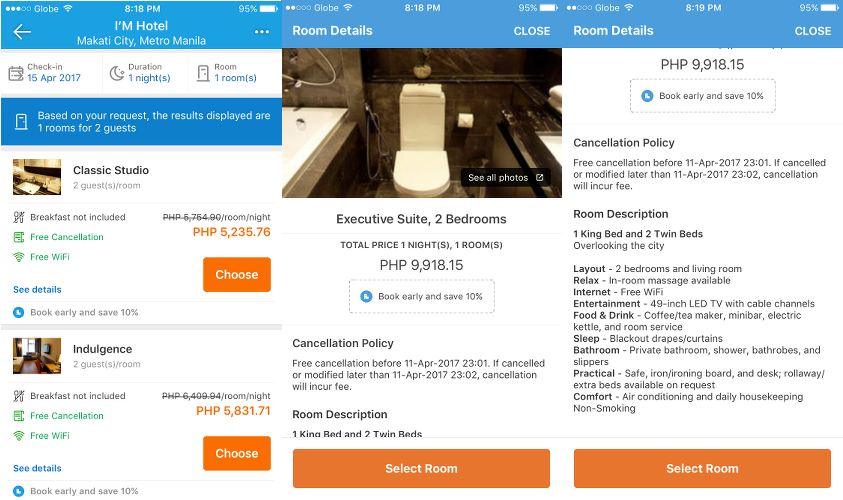Close the middle Room Details panel
The width and height of the screenshot is (843, 500).
[x=532, y=31]
